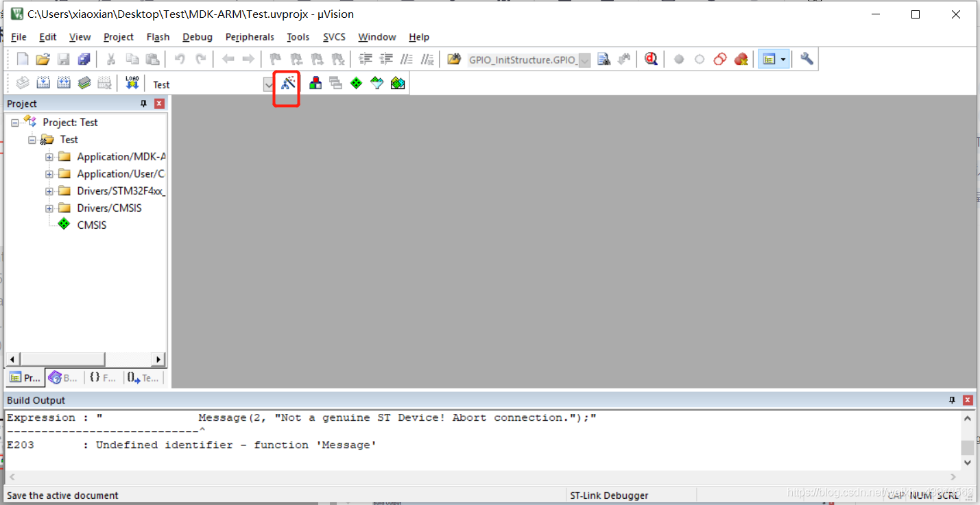This screenshot has height=505, width=980.
Task: Toggle enable/disable breakpoint hollow circle
Action: click(700, 60)
